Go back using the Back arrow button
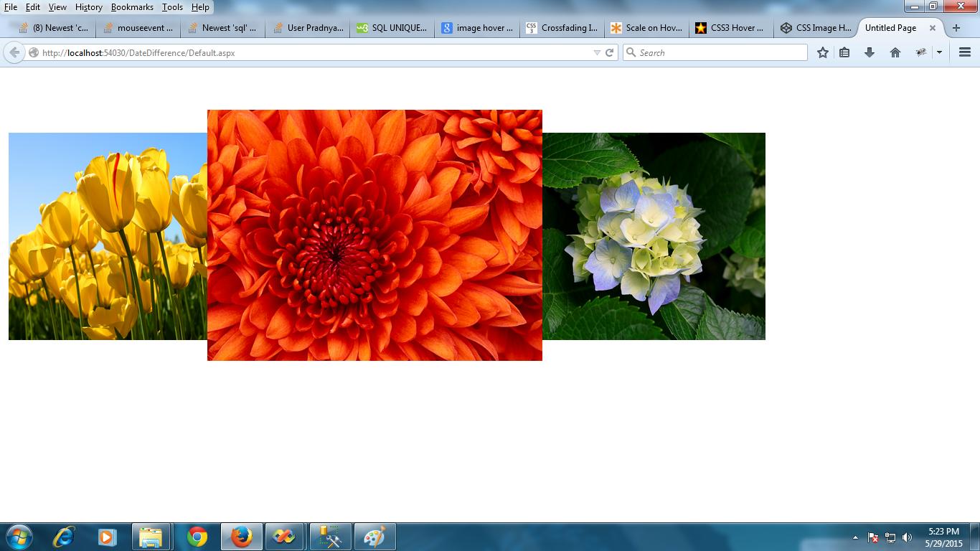980x551 pixels. [14, 52]
